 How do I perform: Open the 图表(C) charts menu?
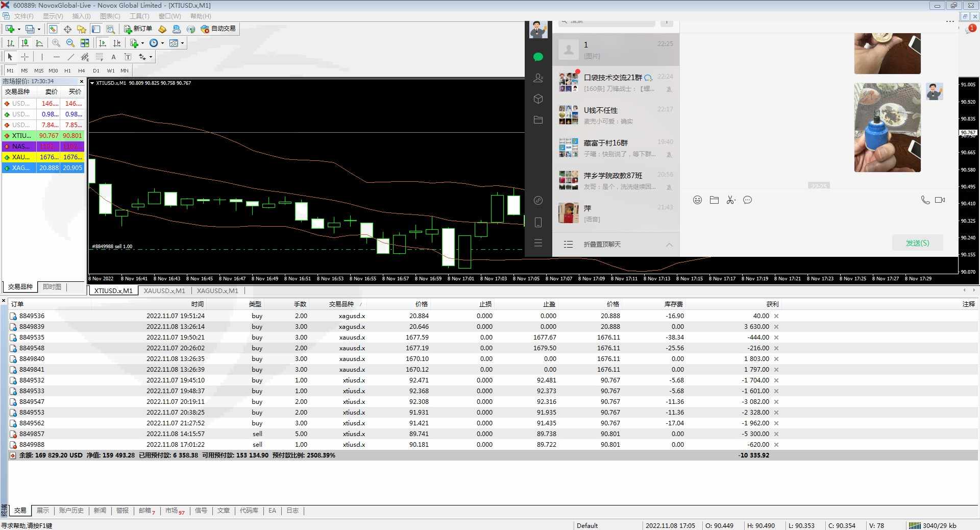(x=110, y=16)
